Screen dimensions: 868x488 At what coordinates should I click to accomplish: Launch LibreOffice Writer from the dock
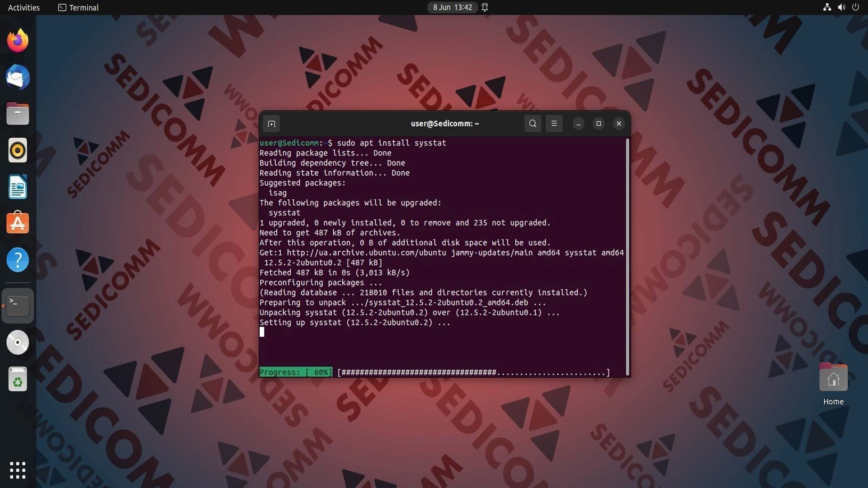click(x=18, y=187)
